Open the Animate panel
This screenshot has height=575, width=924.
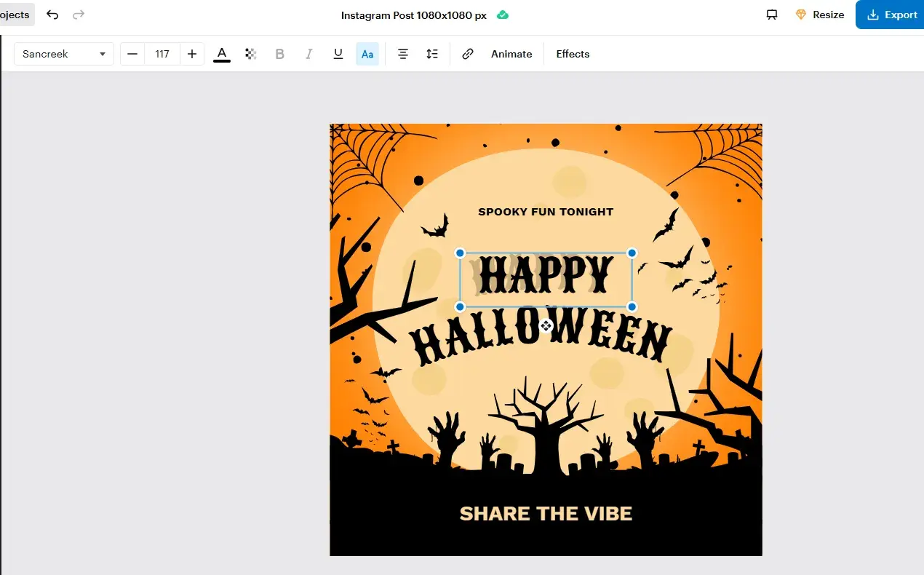[x=511, y=53]
